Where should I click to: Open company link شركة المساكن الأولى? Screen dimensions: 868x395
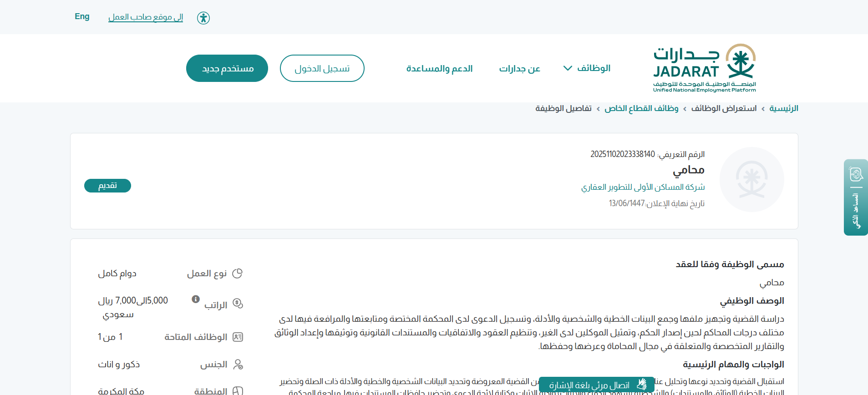pyautogui.click(x=643, y=187)
